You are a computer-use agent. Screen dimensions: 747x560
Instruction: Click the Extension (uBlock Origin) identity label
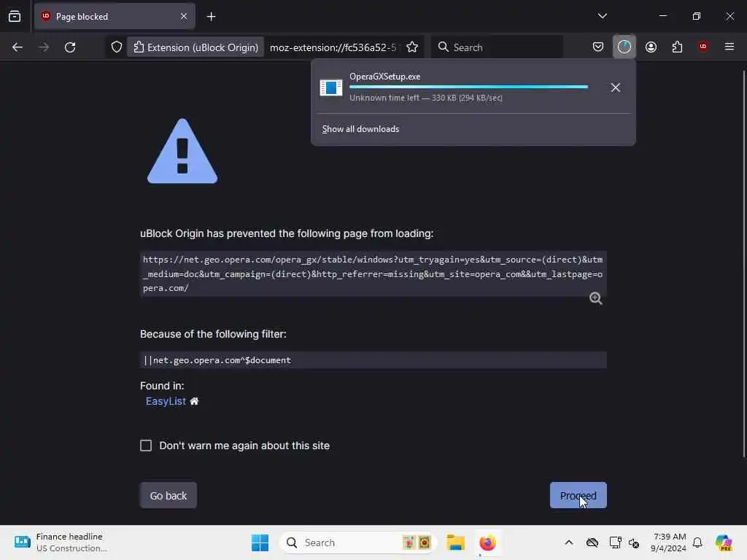(196, 47)
